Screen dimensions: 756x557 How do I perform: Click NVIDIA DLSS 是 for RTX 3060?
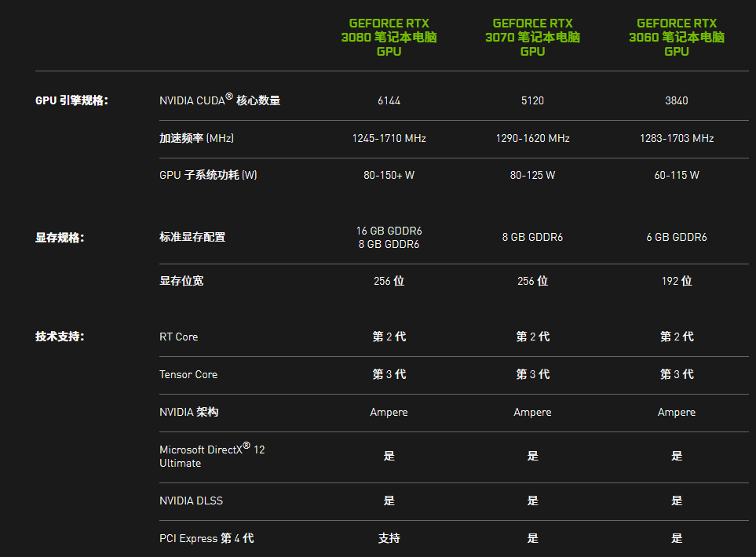click(677, 501)
